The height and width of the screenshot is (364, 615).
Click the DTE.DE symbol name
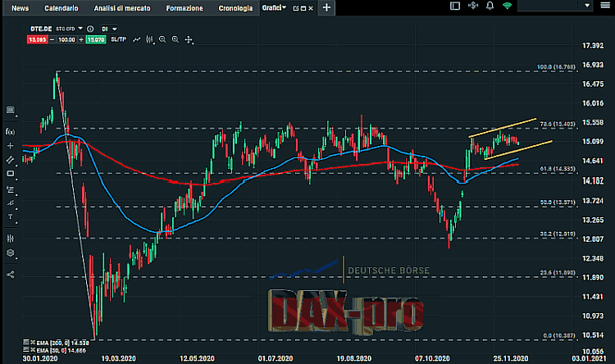click(x=41, y=29)
